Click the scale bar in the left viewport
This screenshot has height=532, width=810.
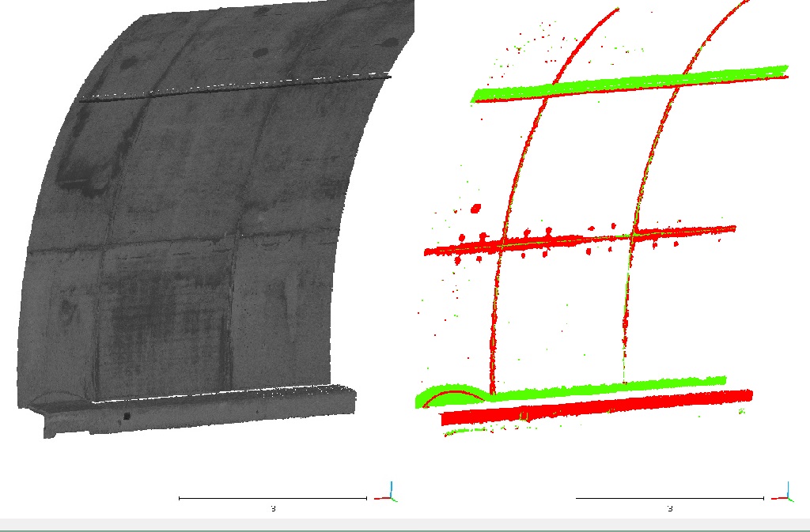point(273,498)
